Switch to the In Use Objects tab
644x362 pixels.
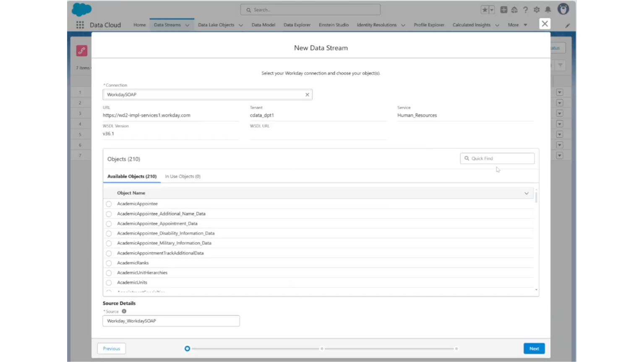point(183,176)
